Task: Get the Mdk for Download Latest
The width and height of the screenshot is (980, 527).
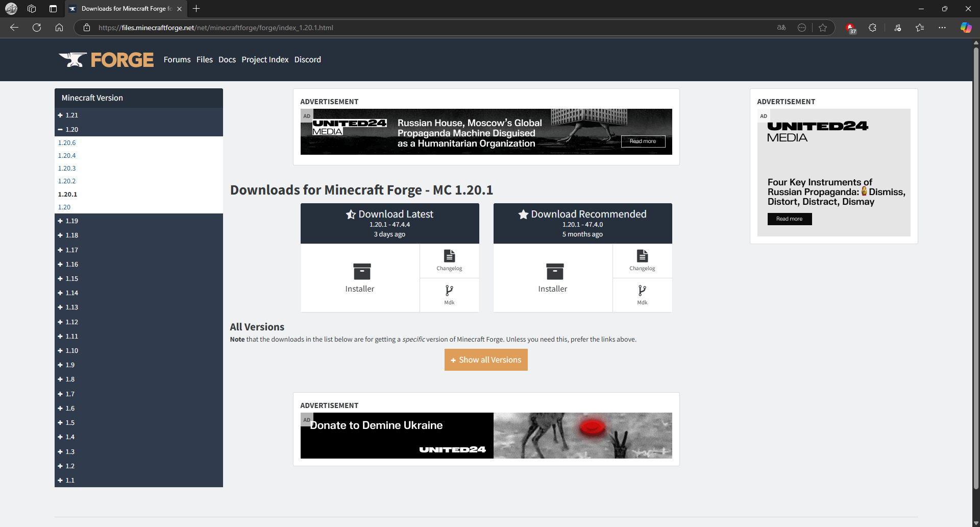Action: (449, 295)
